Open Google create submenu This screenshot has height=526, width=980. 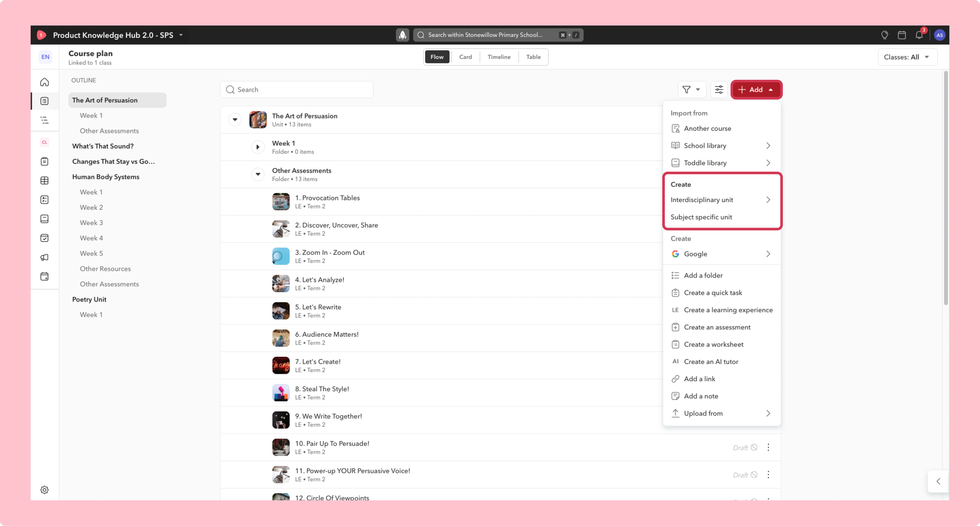[722, 254]
